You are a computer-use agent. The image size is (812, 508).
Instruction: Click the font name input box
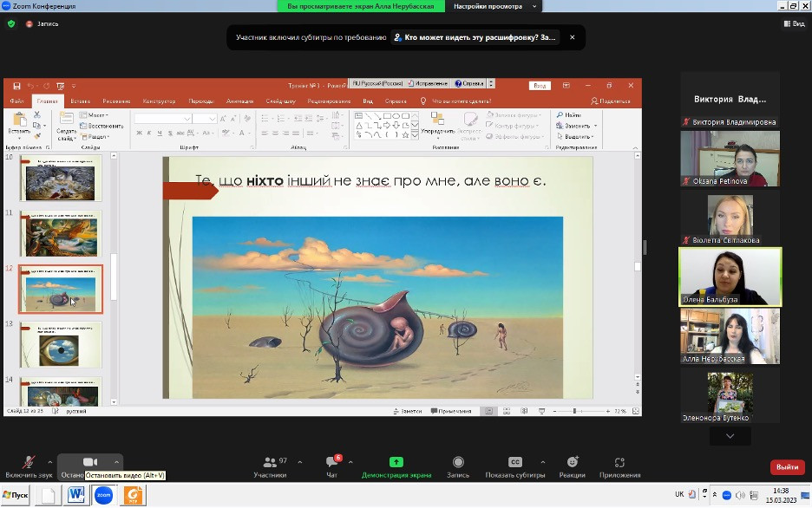pos(162,119)
